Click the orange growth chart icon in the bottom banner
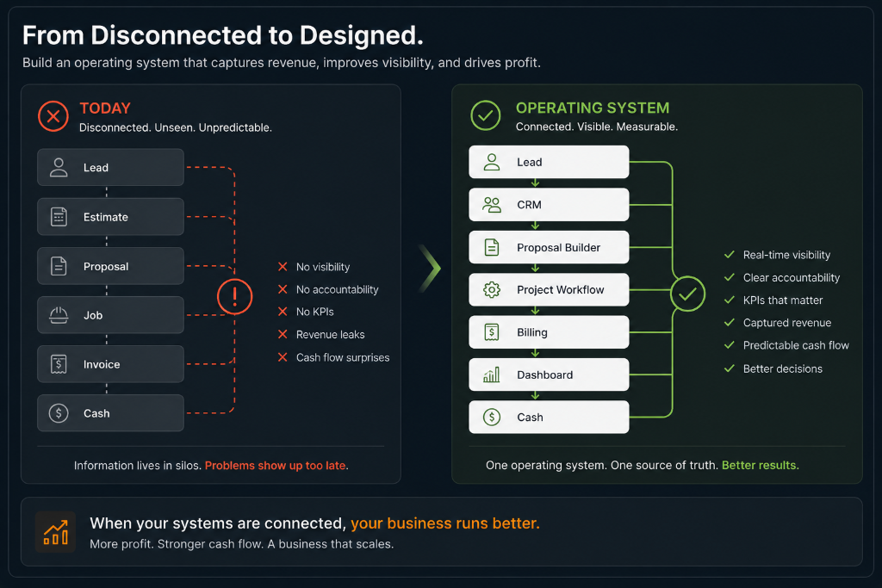 [56, 532]
